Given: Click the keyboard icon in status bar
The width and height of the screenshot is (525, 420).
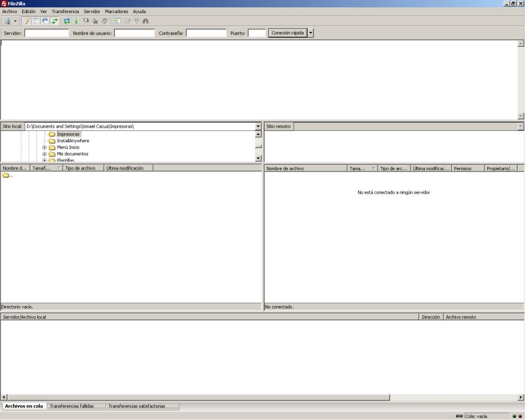Looking at the screenshot, I should (x=459, y=416).
